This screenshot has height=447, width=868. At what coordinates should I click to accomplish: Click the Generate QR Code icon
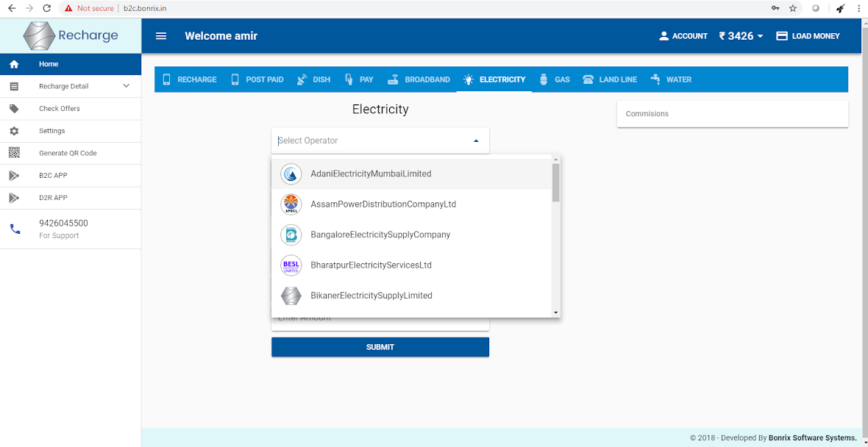15,153
